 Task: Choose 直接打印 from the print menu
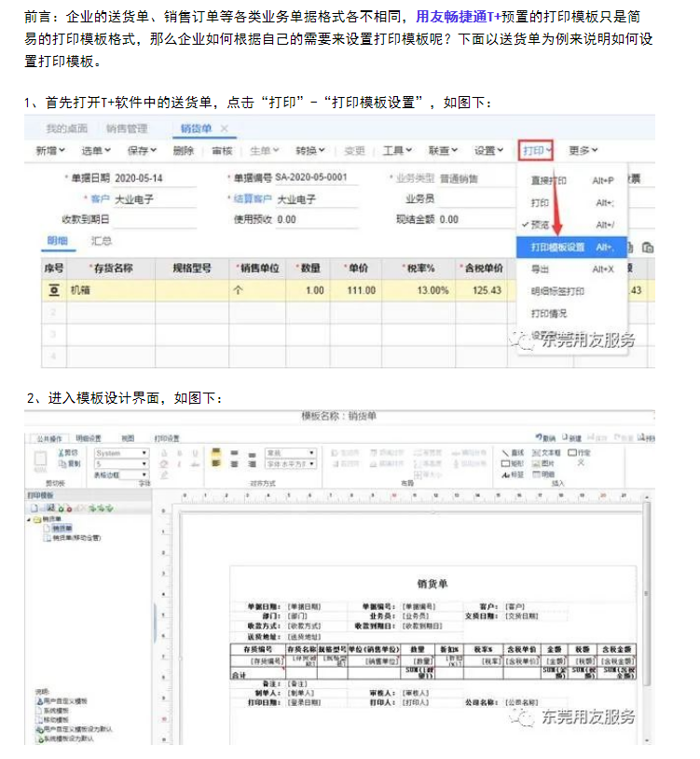(572, 181)
